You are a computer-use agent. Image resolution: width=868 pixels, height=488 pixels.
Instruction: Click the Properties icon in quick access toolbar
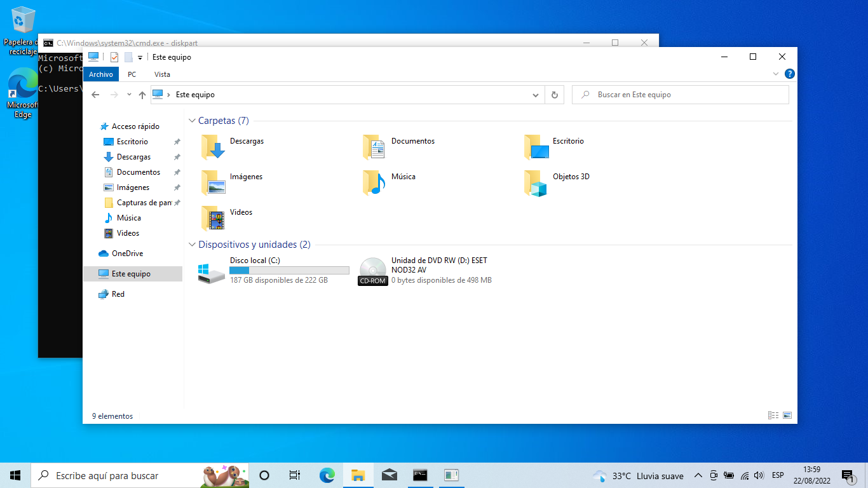click(114, 57)
